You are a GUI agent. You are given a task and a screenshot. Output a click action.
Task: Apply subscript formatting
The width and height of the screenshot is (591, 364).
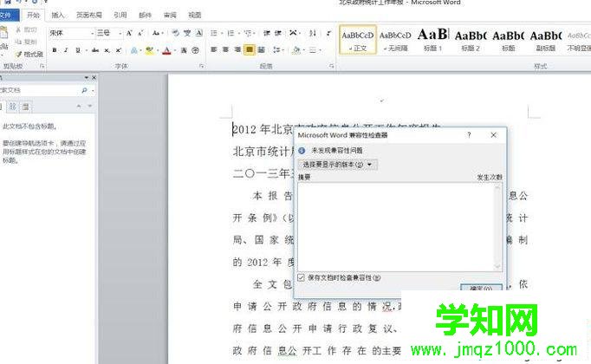(107, 50)
